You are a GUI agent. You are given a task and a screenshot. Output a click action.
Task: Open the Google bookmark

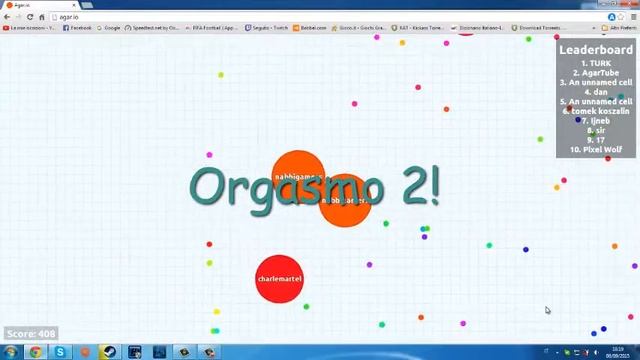(109, 28)
